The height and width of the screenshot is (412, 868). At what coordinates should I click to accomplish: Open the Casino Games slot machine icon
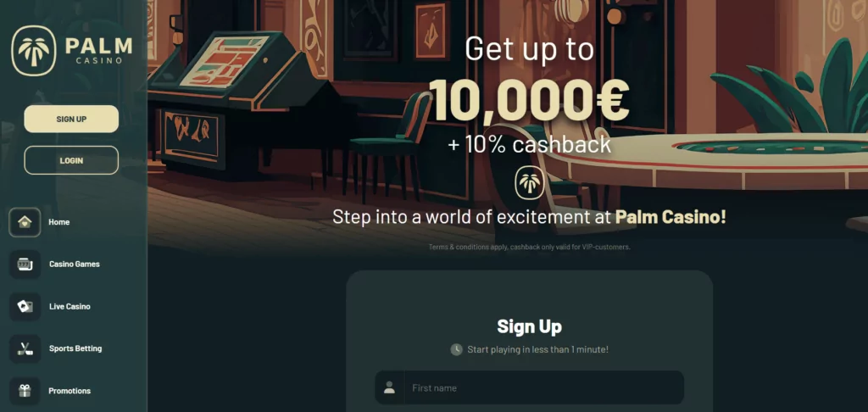click(25, 264)
